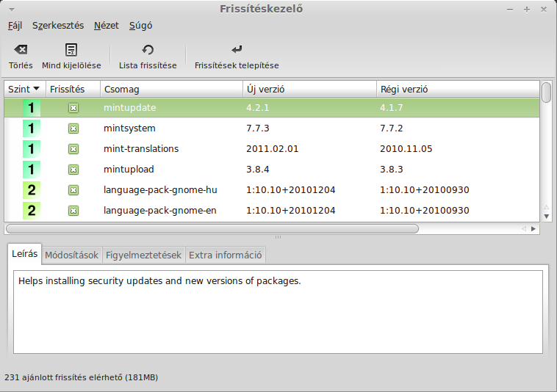Image resolution: width=557 pixels, height=392 pixels.
Task: Click the horizontal scrollbar right arrow
Action: 533,229
